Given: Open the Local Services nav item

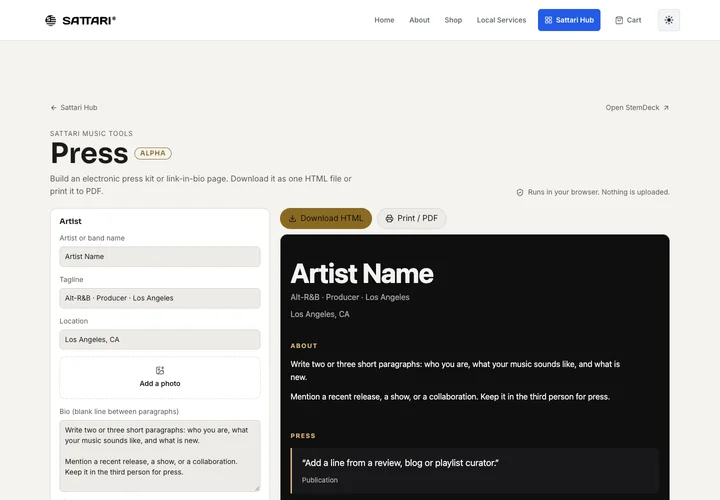Looking at the screenshot, I should click(501, 20).
